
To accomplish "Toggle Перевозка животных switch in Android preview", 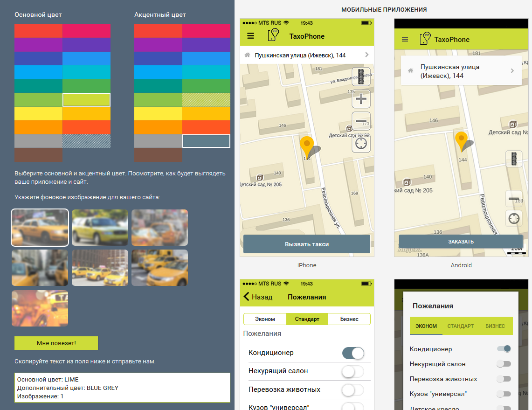I will [504, 379].
